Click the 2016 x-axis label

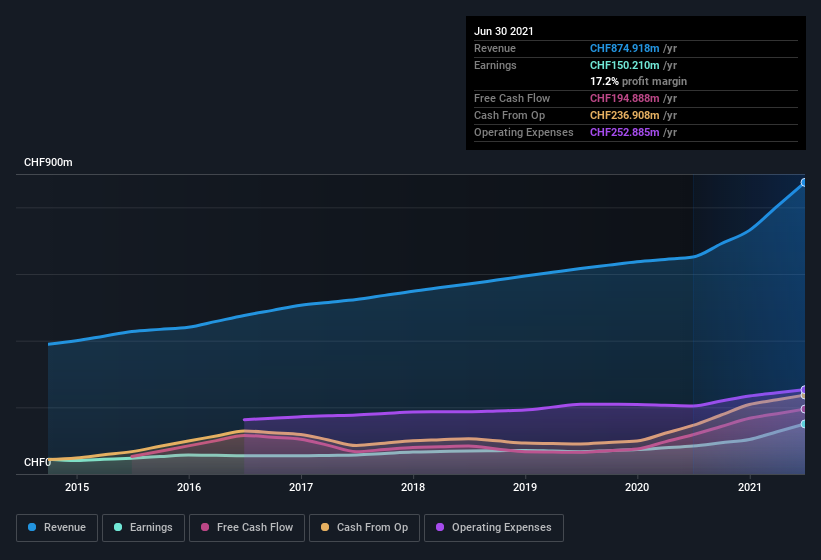pos(189,487)
